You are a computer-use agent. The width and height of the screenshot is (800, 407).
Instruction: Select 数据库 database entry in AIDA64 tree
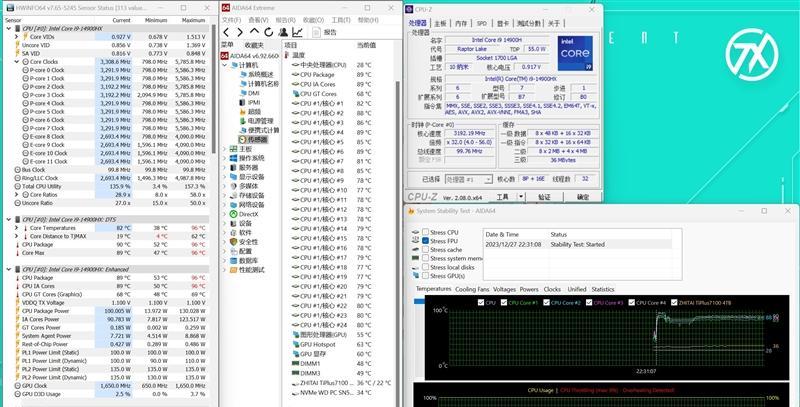coord(247,261)
